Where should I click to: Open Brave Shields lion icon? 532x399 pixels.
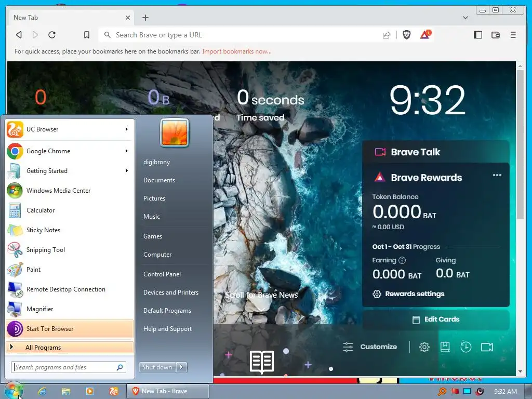pyautogui.click(x=406, y=35)
